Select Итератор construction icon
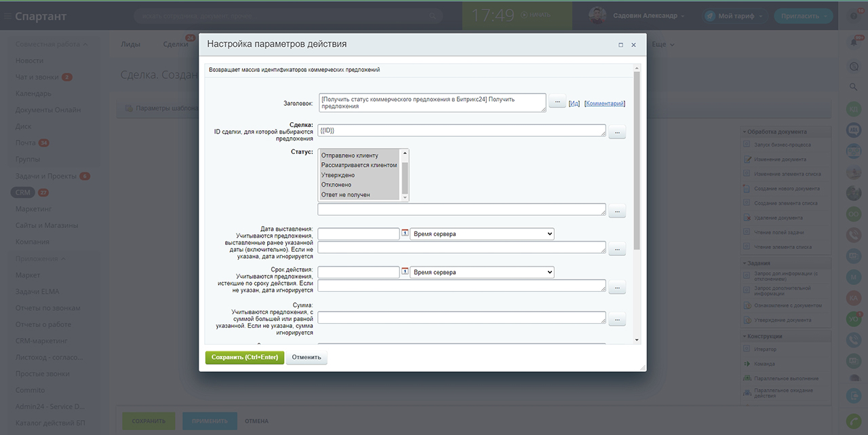 point(747,349)
